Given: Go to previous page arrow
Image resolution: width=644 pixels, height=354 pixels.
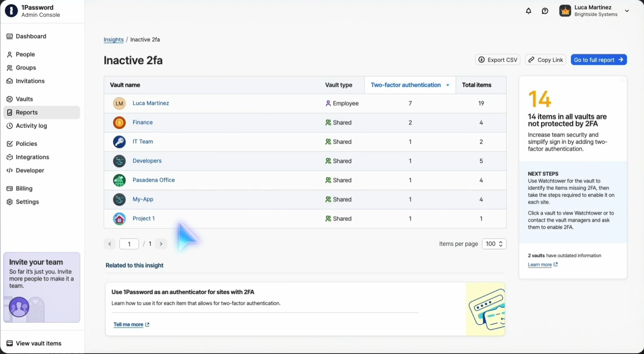Looking at the screenshot, I should [x=109, y=244].
